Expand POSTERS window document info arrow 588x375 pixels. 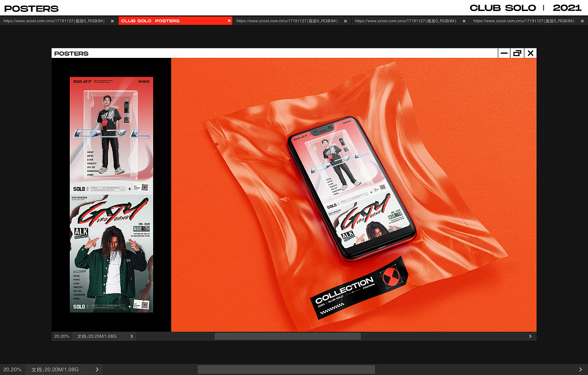pyautogui.click(x=132, y=336)
